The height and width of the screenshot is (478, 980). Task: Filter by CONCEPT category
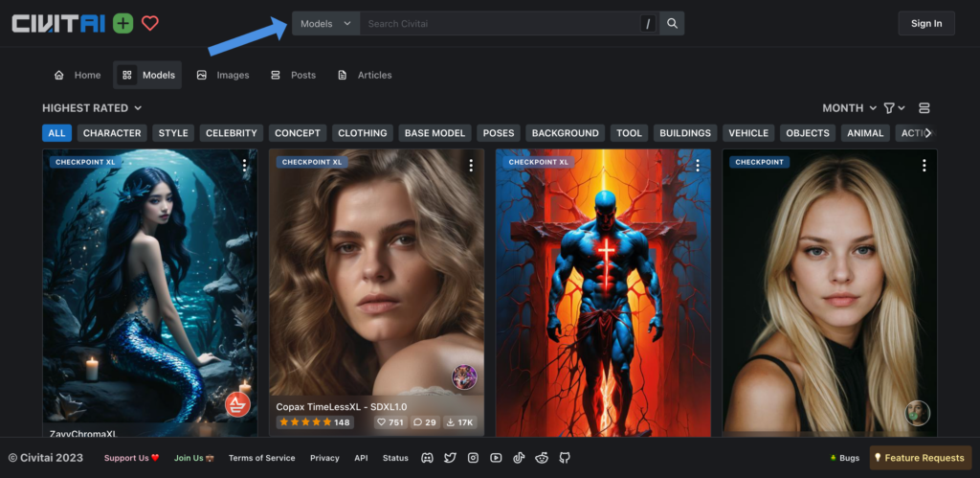click(x=298, y=133)
